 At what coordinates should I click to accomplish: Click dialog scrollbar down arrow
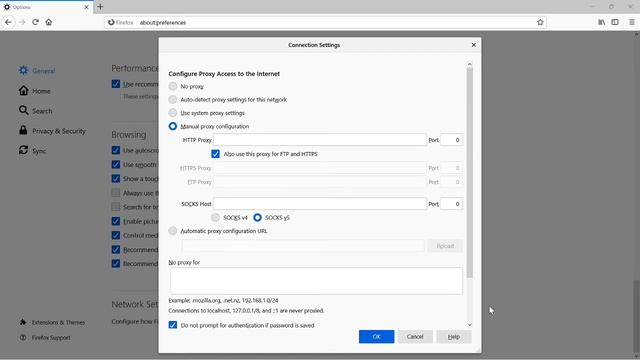[x=470, y=325]
